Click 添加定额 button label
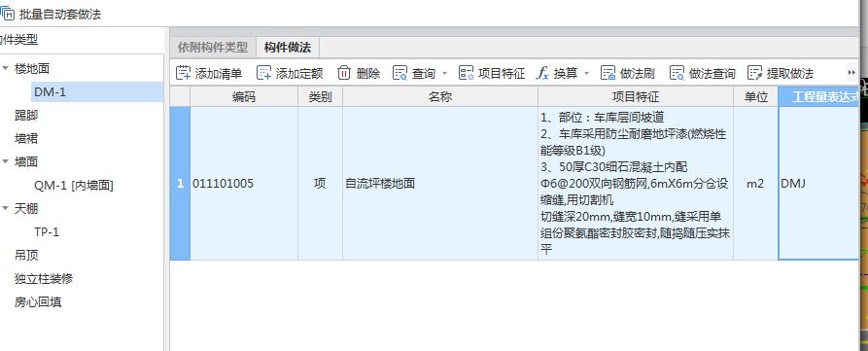 click(299, 74)
